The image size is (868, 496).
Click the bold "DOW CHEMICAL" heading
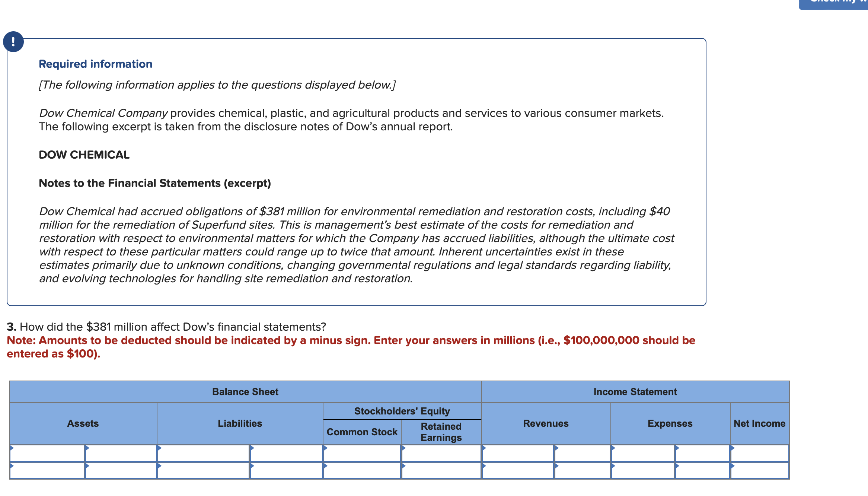[84, 155]
